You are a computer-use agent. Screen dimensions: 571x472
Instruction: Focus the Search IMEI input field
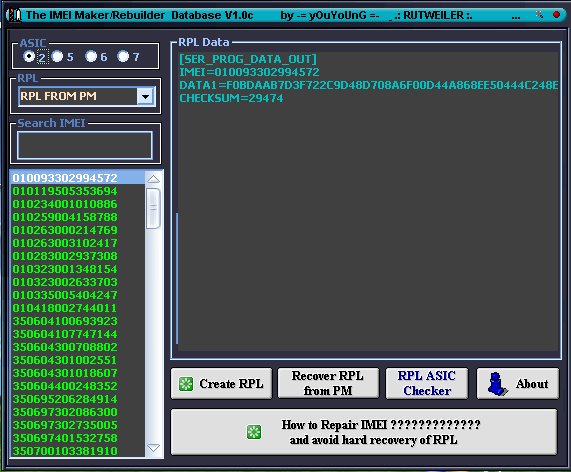pyautogui.click(x=85, y=145)
